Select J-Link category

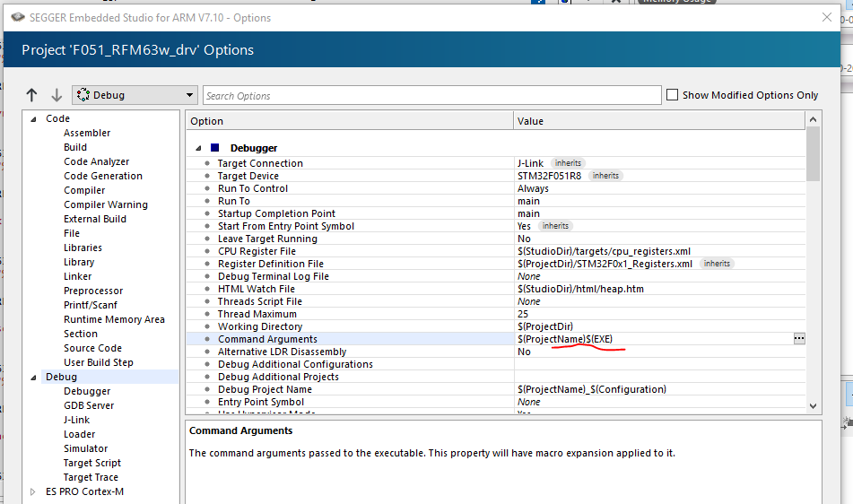pyautogui.click(x=76, y=420)
